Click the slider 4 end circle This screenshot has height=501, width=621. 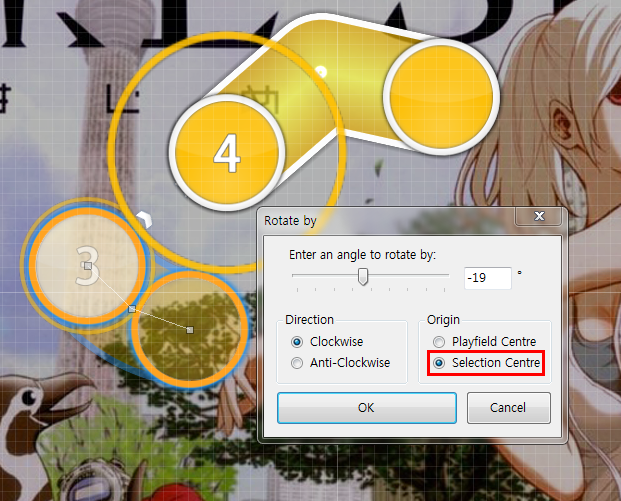[x=441, y=96]
